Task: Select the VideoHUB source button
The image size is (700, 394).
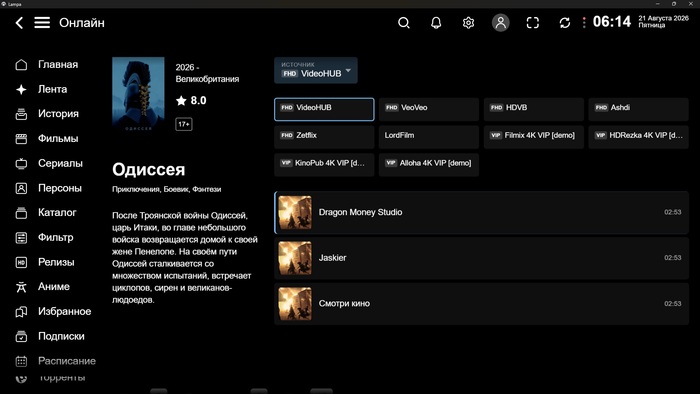Action: pyautogui.click(x=324, y=109)
